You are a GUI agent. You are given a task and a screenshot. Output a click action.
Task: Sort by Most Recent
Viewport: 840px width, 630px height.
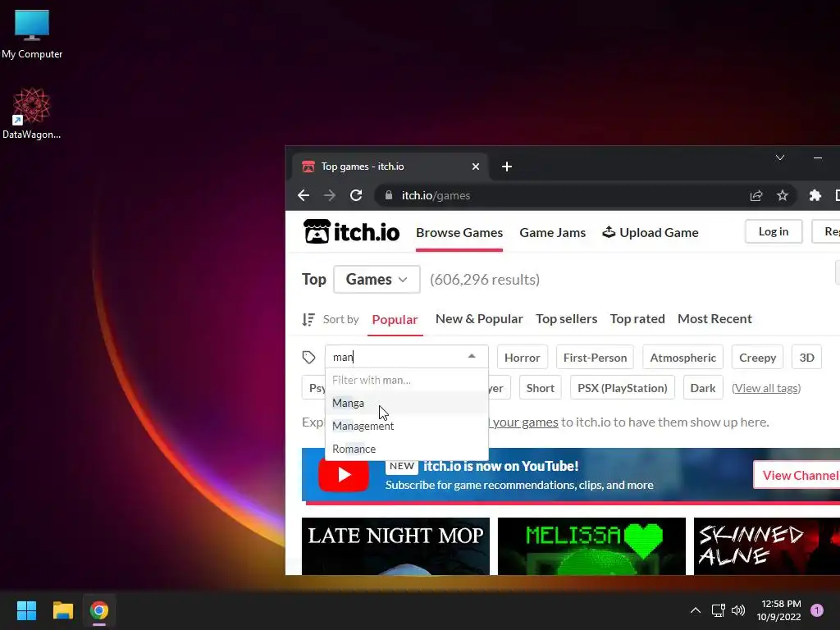(x=714, y=319)
